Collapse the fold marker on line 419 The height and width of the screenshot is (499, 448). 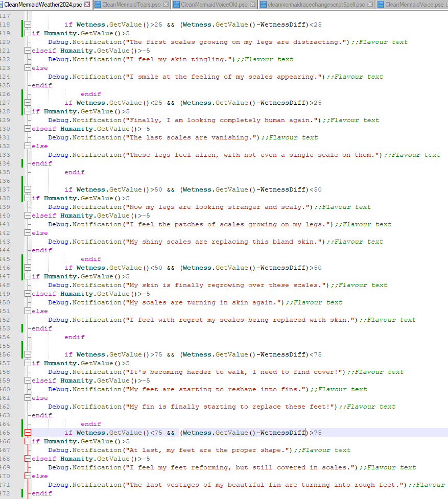[28, 33]
